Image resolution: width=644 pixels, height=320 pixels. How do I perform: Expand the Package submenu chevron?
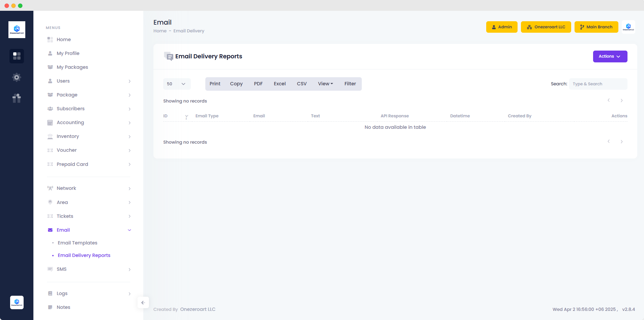pyautogui.click(x=129, y=95)
